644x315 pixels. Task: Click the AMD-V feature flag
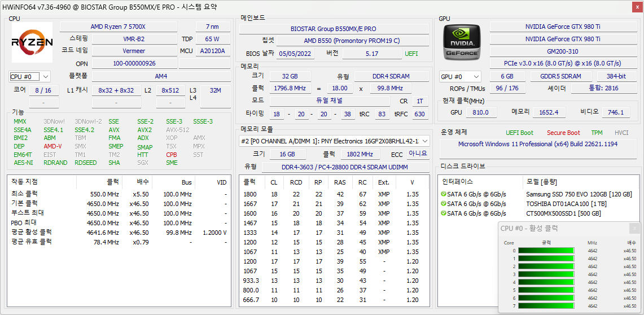click(x=52, y=146)
